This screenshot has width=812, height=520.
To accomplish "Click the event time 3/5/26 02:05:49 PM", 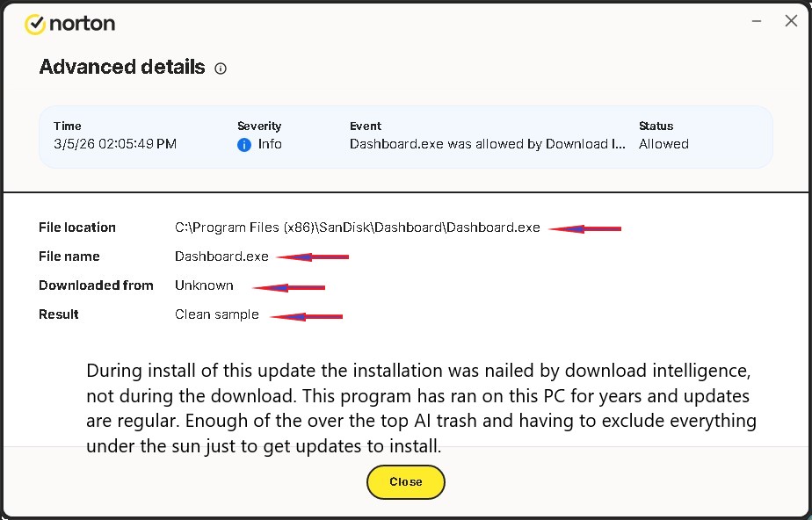I will click(115, 144).
